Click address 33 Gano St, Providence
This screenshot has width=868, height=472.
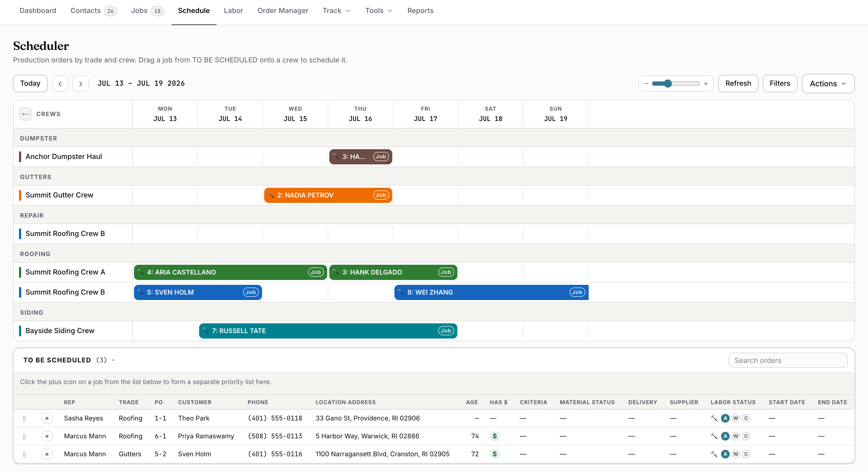(368, 418)
